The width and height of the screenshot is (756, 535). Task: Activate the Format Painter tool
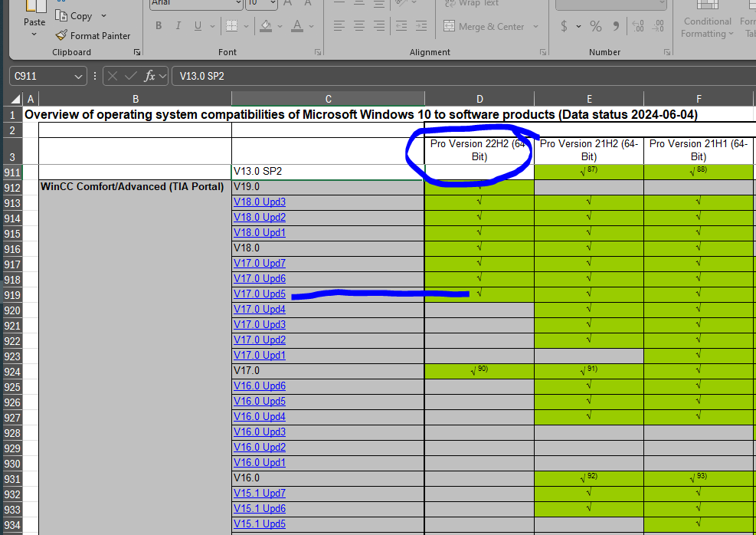(93, 36)
